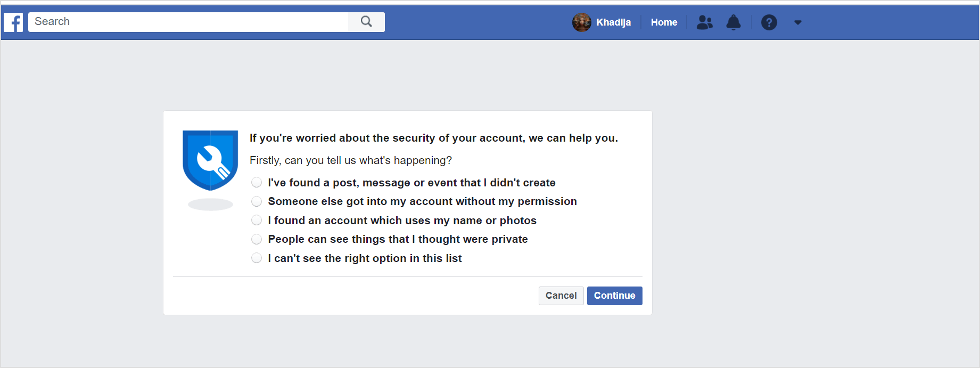Open the Help question mark icon
The height and width of the screenshot is (368, 980).
click(769, 22)
